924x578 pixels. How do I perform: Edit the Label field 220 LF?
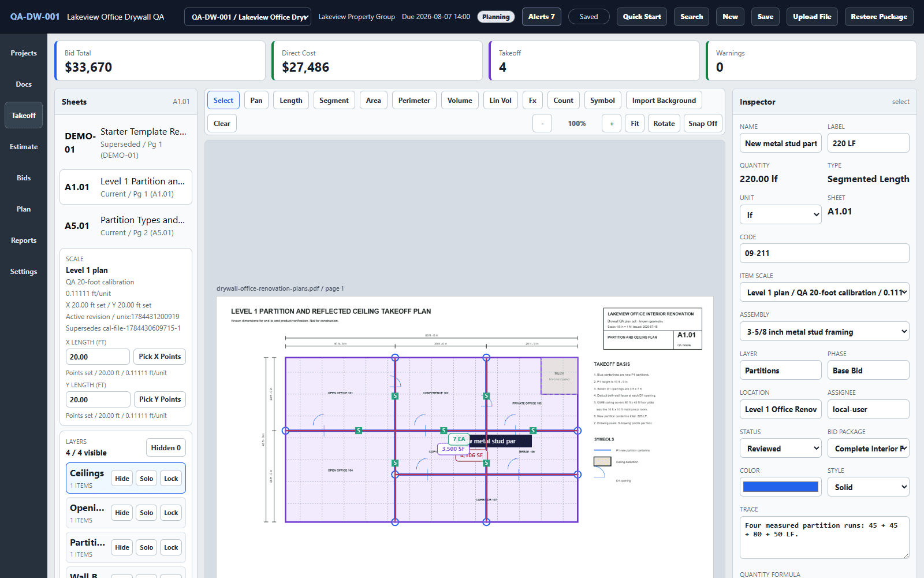pyautogui.click(x=869, y=143)
